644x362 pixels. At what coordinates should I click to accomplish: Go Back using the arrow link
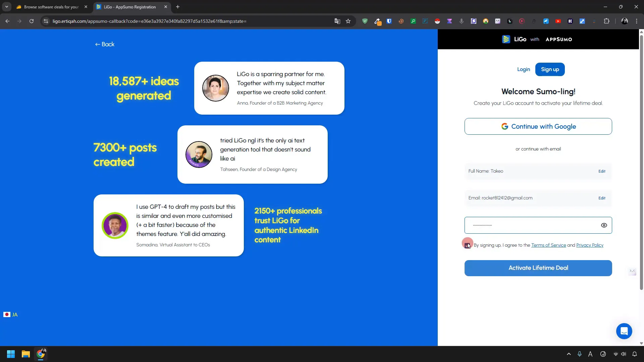[105, 44]
